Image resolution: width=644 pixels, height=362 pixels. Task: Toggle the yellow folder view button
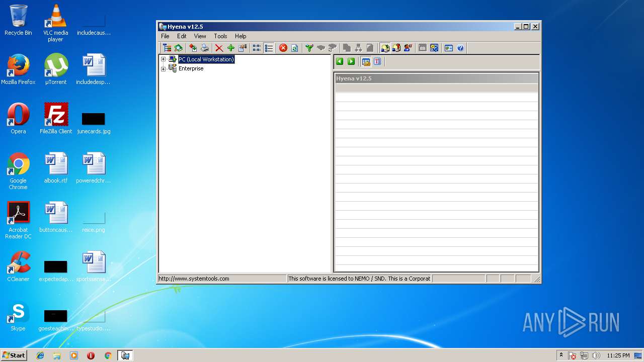[385, 48]
